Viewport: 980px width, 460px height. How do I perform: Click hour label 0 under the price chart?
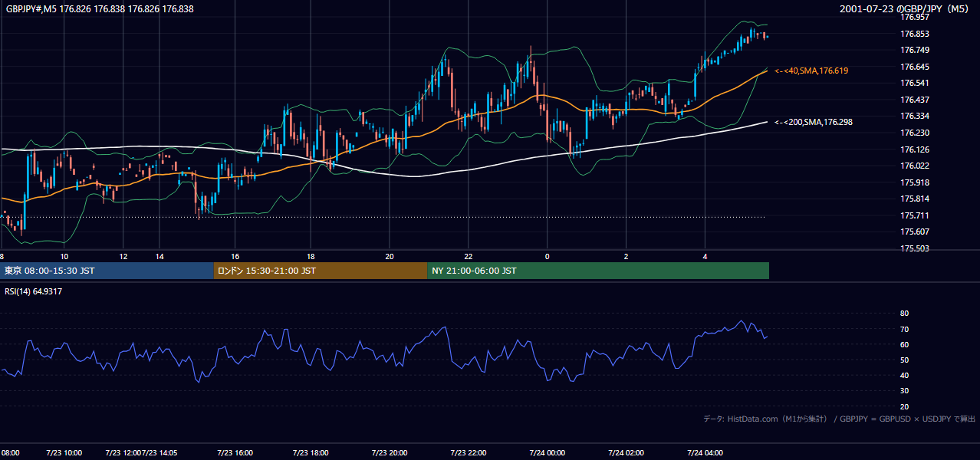(x=548, y=256)
